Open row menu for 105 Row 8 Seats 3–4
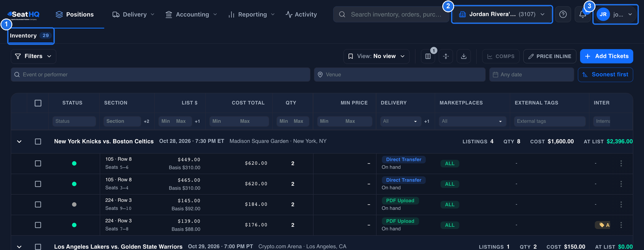The width and height of the screenshot is (644, 250). 621,184
